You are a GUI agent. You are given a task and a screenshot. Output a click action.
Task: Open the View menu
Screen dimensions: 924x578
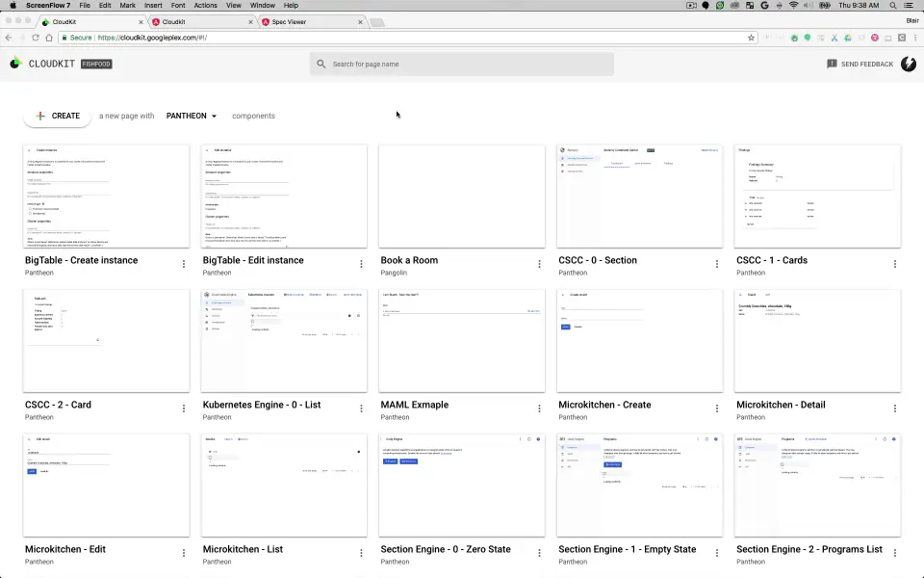pos(234,6)
